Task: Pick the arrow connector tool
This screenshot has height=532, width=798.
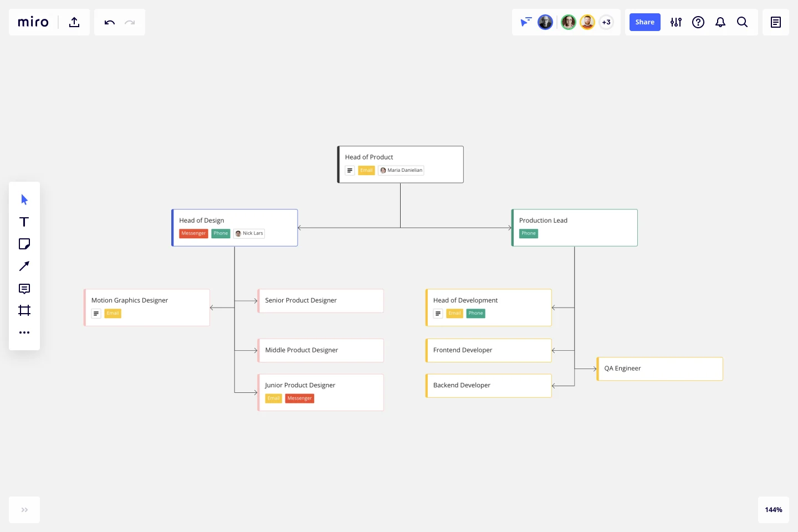Action: click(x=24, y=266)
